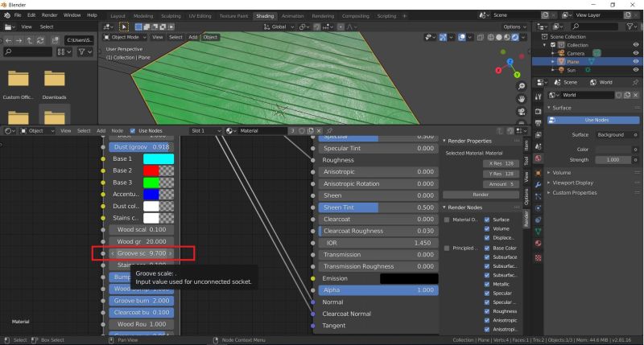Hide the Sun object in outliner
This screenshot has width=644, height=345.
636,70
